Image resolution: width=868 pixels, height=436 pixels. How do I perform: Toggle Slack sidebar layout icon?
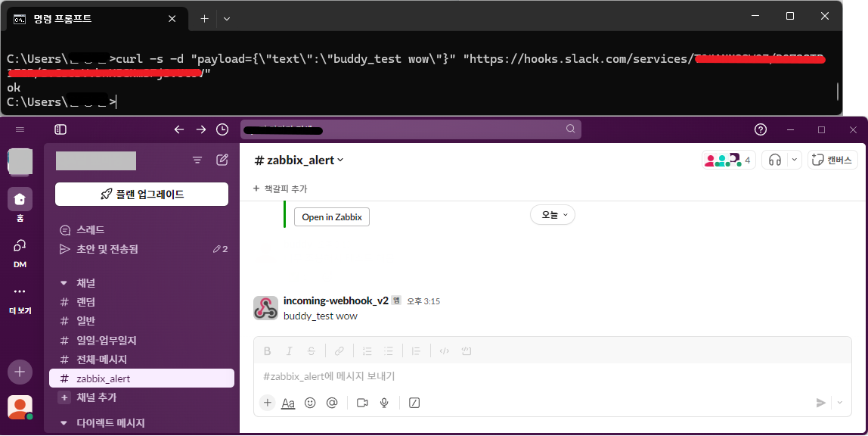click(60, 129)
